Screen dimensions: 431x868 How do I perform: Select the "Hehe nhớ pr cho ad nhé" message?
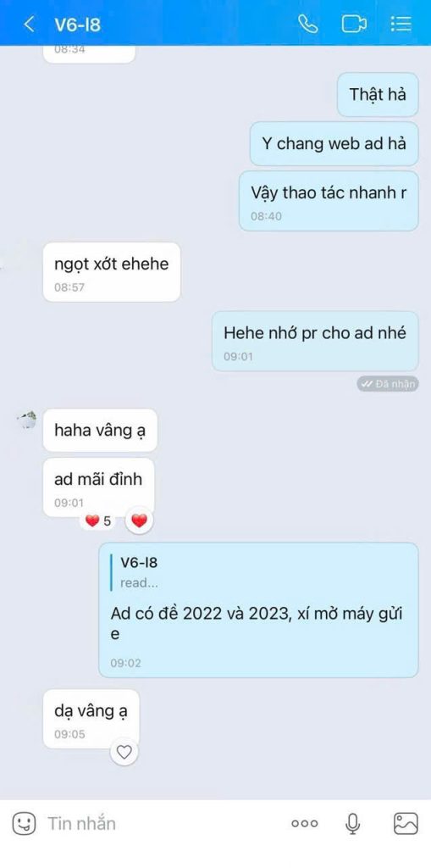(315, 341)
